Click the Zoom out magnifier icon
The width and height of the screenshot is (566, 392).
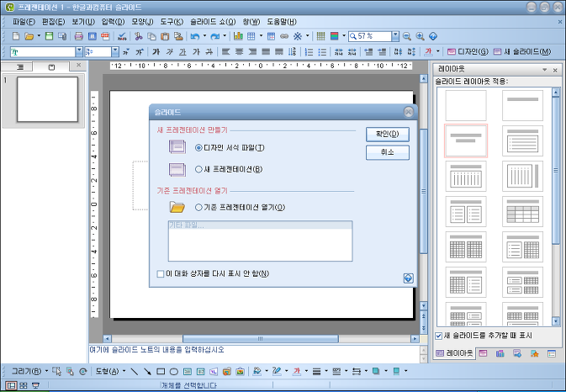coord(407,36)
